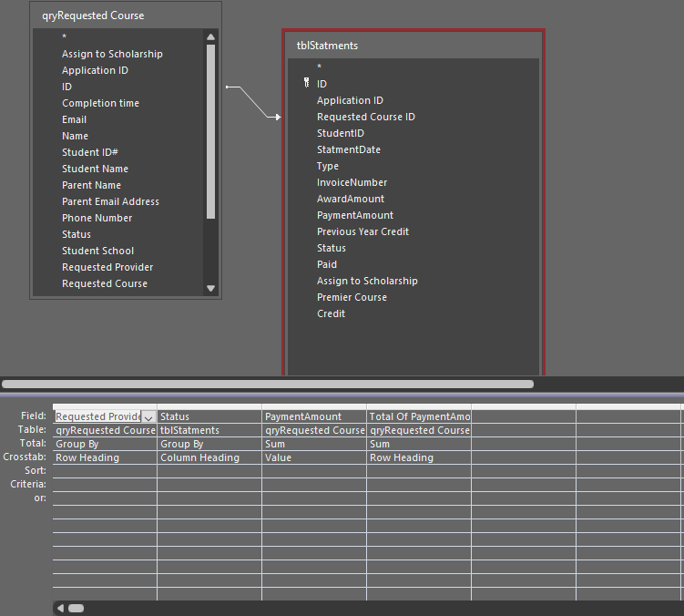The height and width of the screenshot is (616, 684).
Task: Click Criteria cell under Status column
Action: coord(209,485)
